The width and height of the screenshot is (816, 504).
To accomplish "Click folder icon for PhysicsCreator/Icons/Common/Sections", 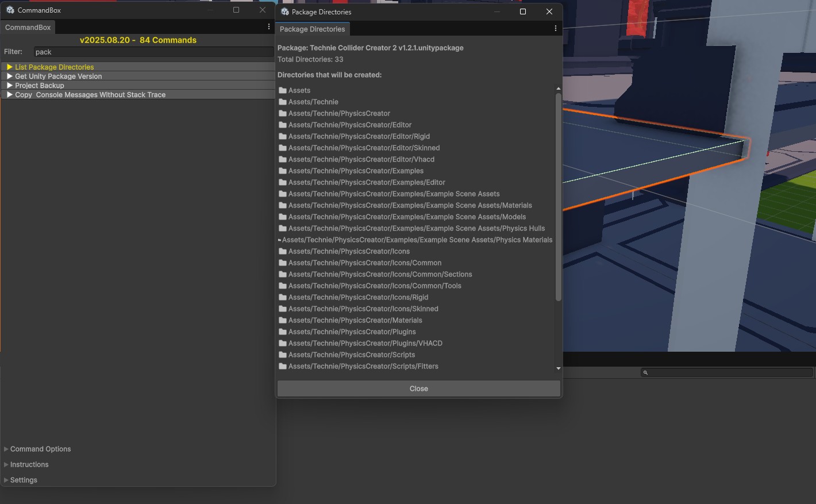I will click(x=283, y=274).
